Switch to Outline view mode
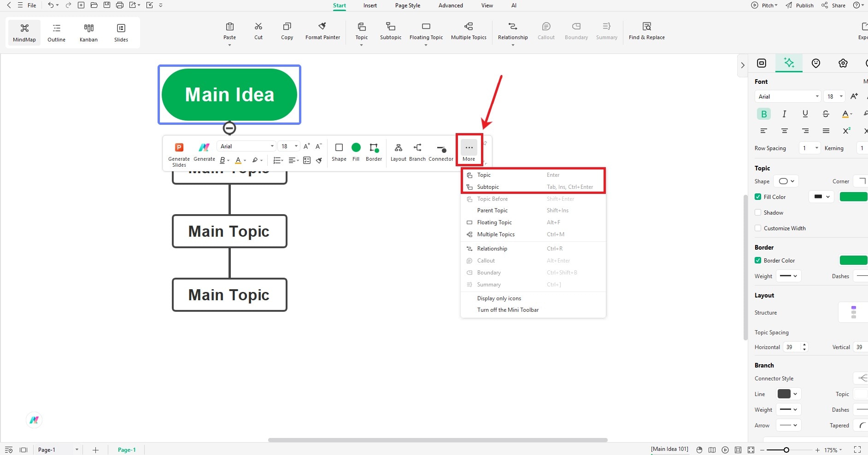 56,32
